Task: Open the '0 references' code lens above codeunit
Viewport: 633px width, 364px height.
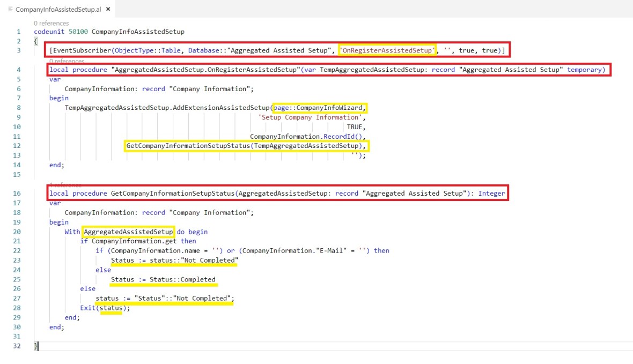Action: [x=51, y=23]
